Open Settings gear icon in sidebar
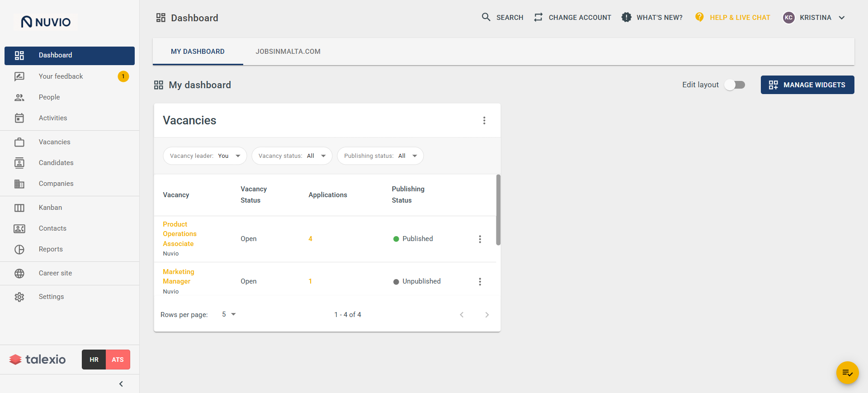Viewport: 868px width, 393px height. (x=19, y=297)
